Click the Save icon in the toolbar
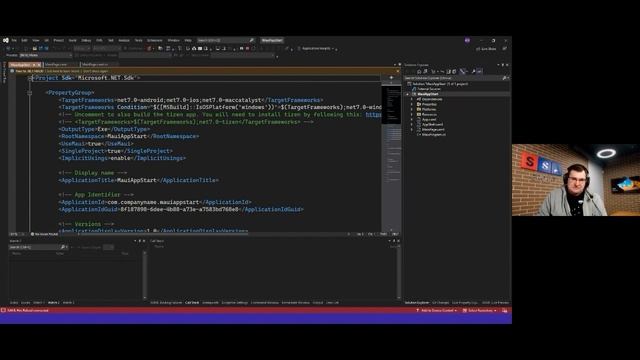 (40, 48)
